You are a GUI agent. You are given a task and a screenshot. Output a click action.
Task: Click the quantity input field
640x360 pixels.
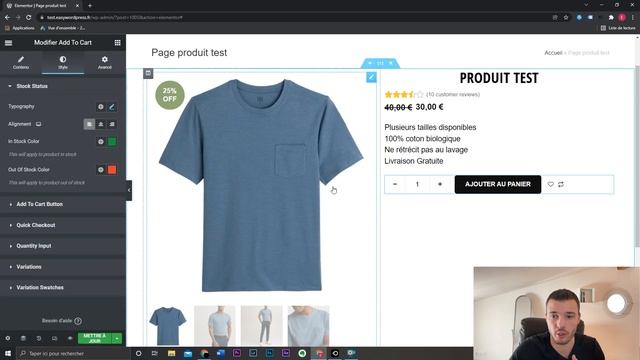(x=417, y=184)
